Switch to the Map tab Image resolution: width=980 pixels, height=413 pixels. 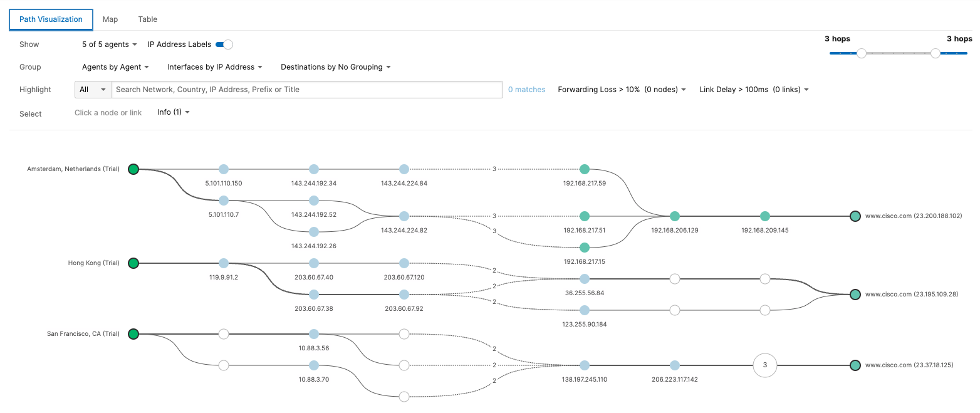110,19
